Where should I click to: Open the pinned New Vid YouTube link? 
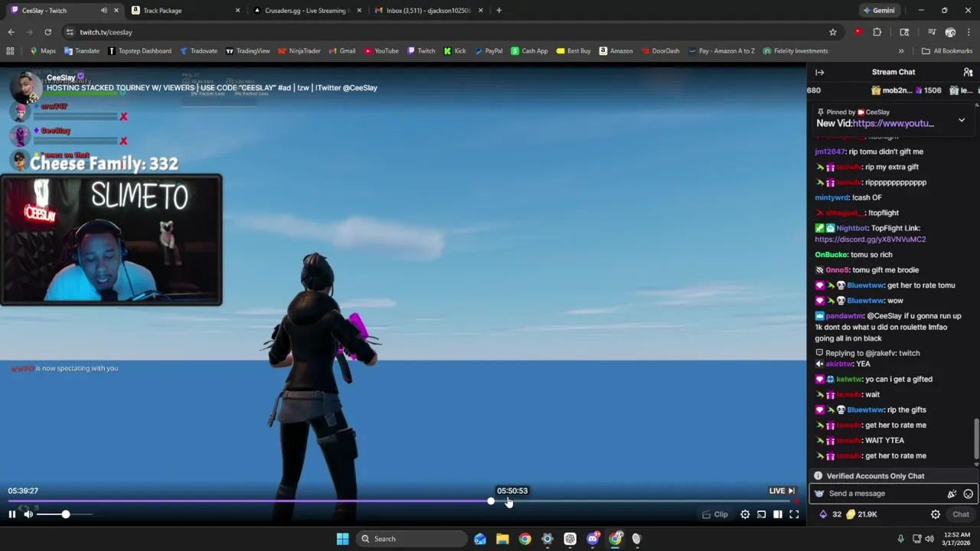893,123
